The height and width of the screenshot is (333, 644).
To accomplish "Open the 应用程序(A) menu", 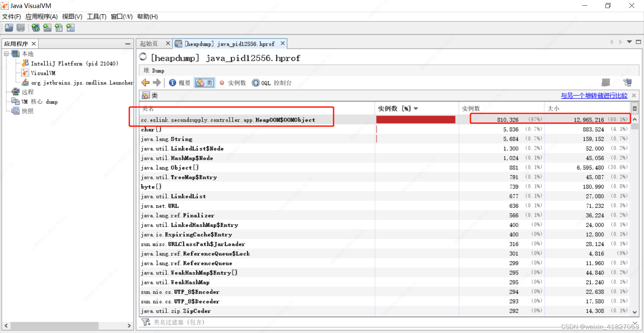I will pyautogui.click(x=42, y=17).
